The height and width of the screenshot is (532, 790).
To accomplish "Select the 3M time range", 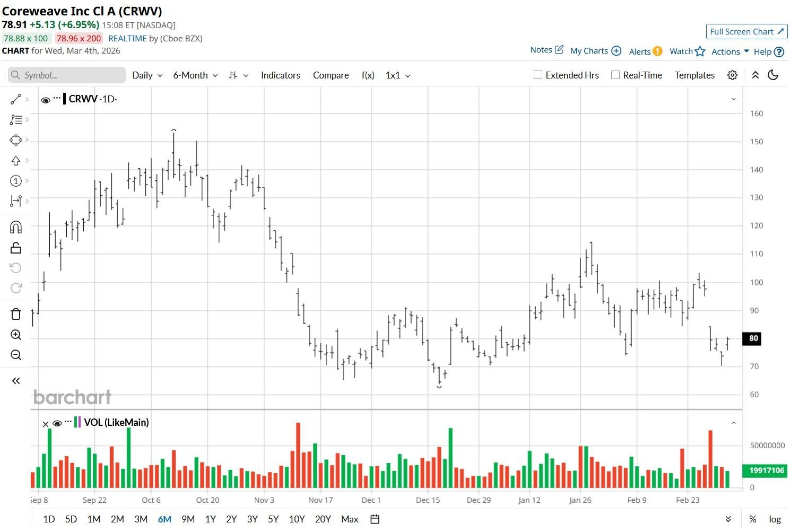I will pyautogui.click(x=141, y=519).
